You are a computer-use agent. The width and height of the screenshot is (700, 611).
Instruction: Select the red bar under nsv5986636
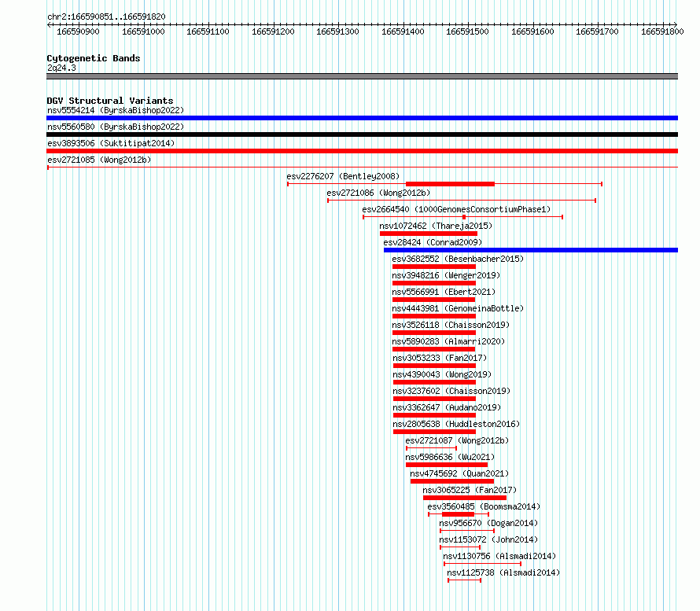click(447, 465)
